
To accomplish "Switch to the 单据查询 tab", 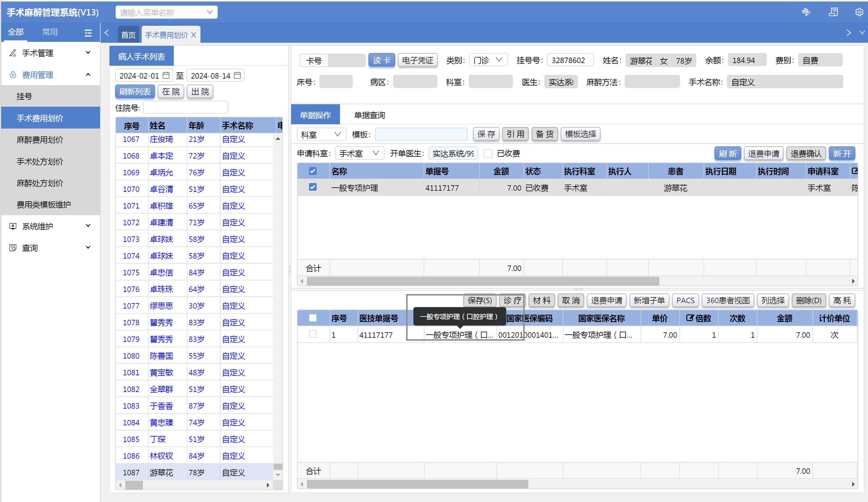I will pyautogui.click(x=369, y=115).
